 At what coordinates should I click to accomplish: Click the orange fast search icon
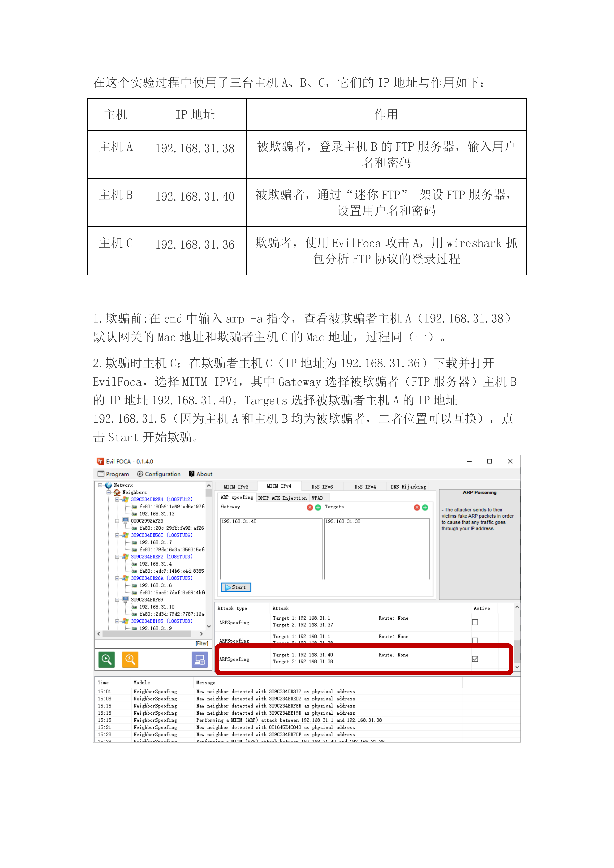pyautogui.click(x=130, y=660)
